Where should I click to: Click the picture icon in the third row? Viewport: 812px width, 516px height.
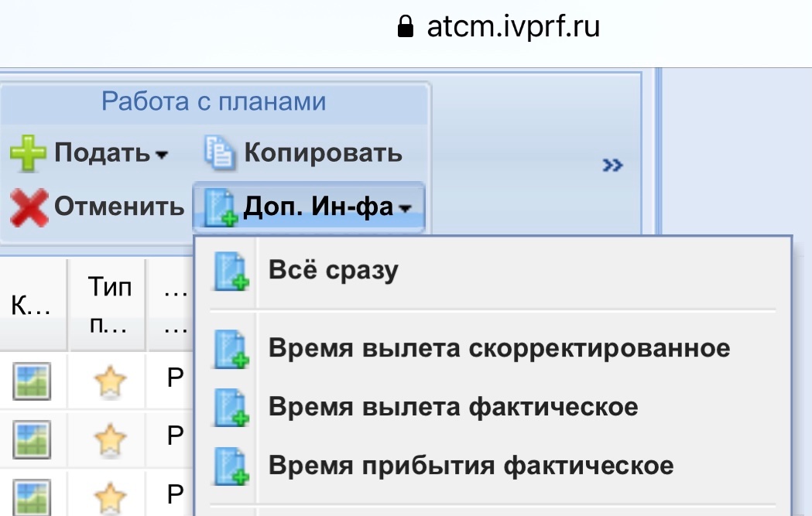(x=31, y=497)
